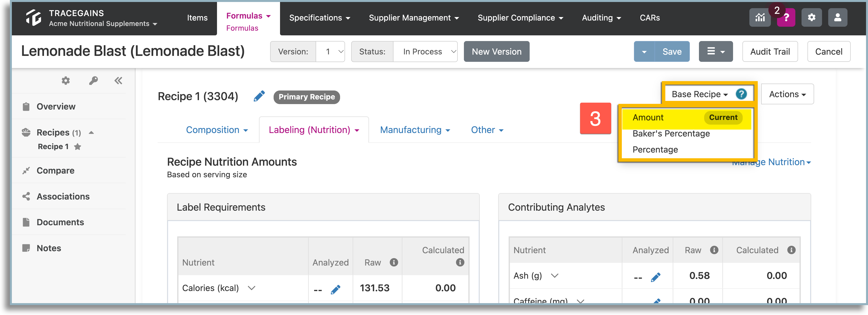Open the Manufacturing tab
The image size is (868, 315).
tap(415, 130)
